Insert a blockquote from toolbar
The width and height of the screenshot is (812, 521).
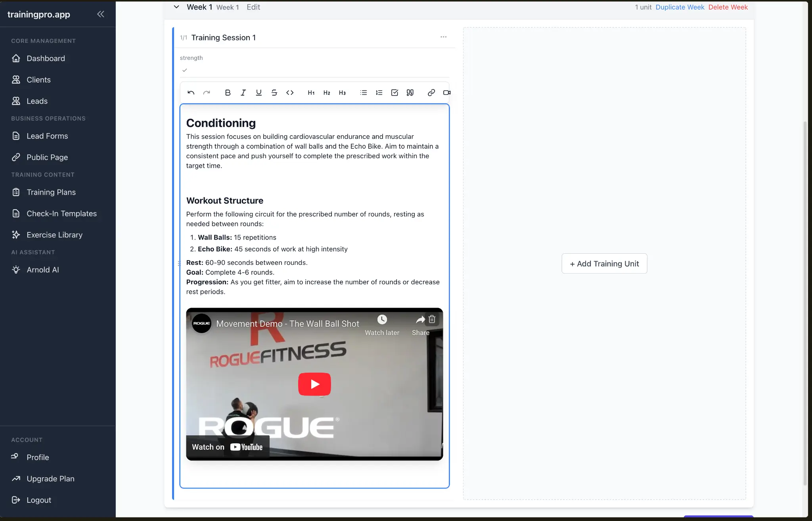click(x=410, y=93)
